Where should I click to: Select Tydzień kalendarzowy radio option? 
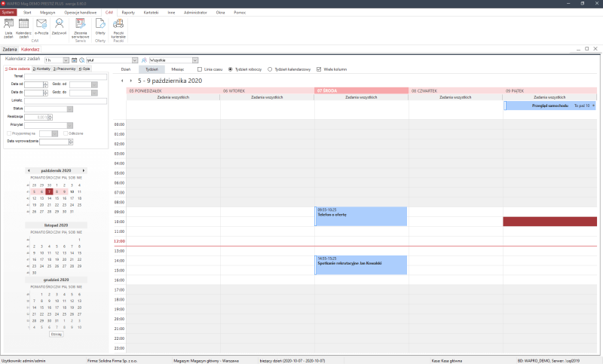[270, 69]
